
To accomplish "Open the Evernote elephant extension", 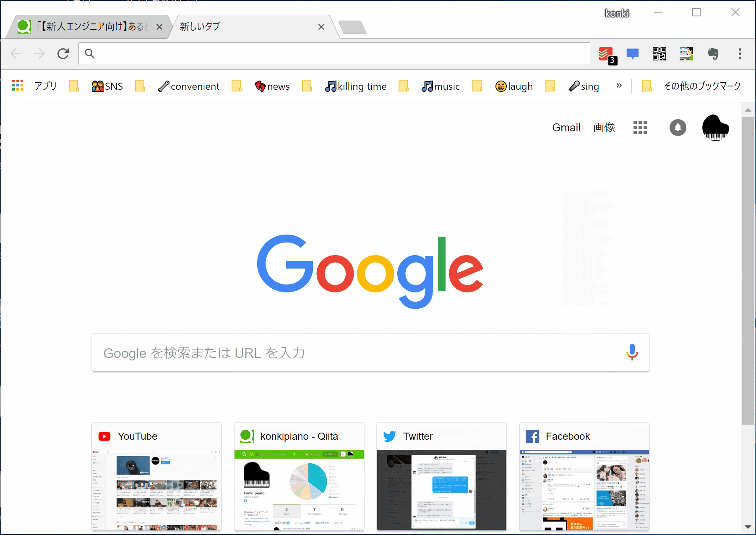I will click(713, 54).
